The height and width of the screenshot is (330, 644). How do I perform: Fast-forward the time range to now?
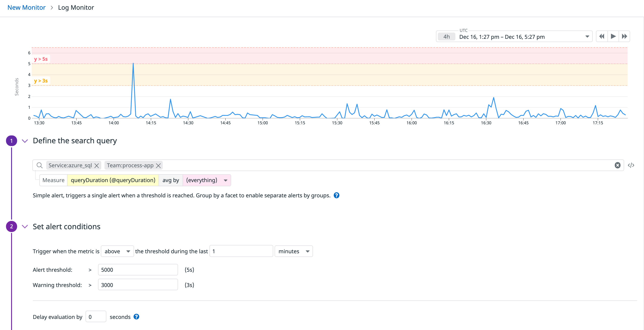click(624, 36)
